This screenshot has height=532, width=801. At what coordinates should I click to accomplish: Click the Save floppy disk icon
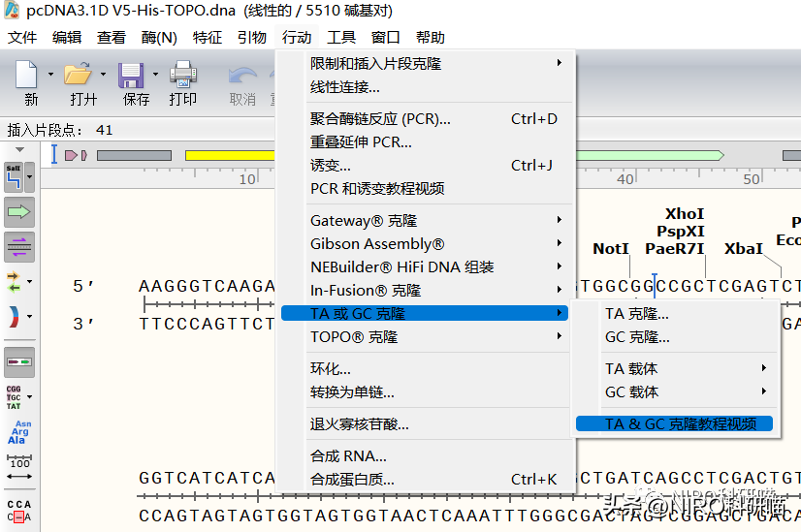[131, 76]
